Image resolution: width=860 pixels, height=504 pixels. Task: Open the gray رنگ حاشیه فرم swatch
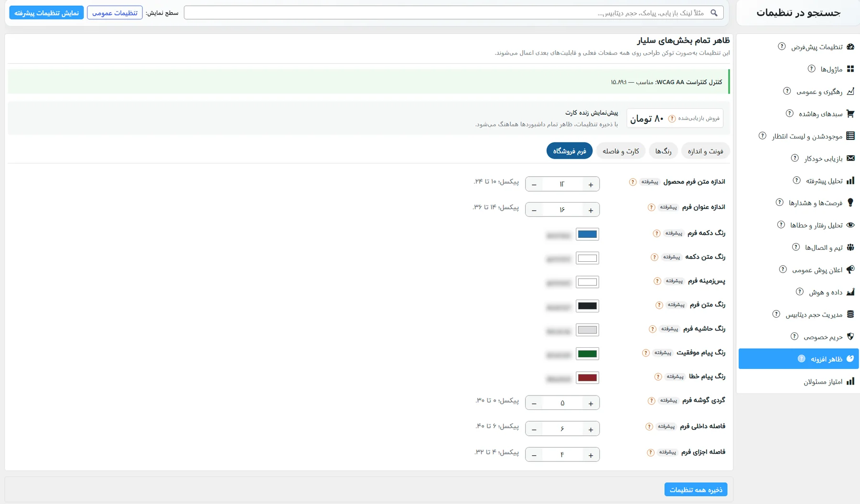click(x=587, y=330)
